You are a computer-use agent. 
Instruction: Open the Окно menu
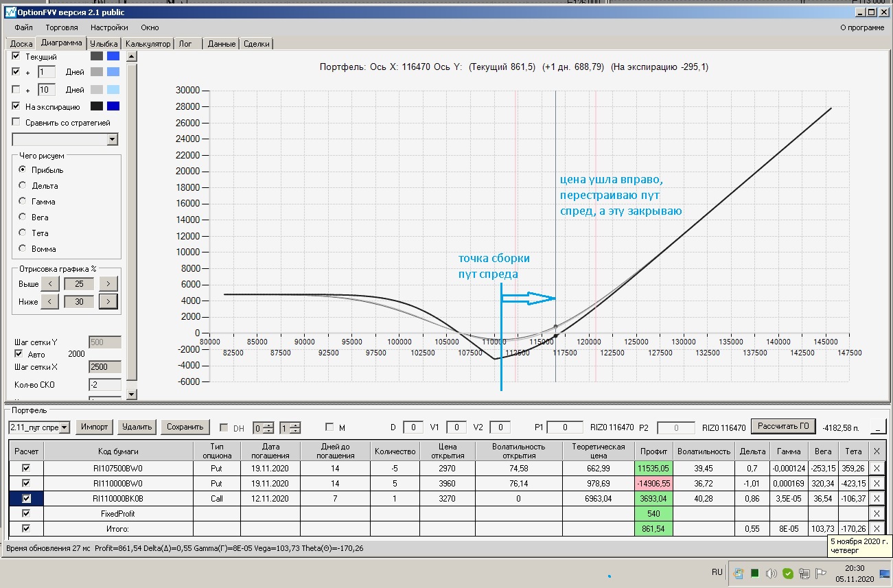(x=150, y=27)
